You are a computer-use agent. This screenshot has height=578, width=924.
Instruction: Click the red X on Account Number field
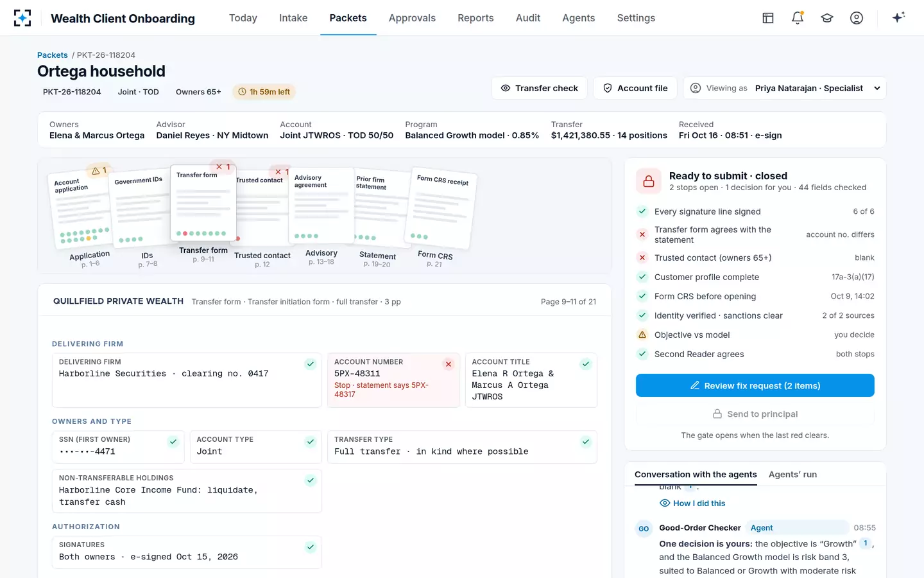pyautogui.click(x=449, y=364)
